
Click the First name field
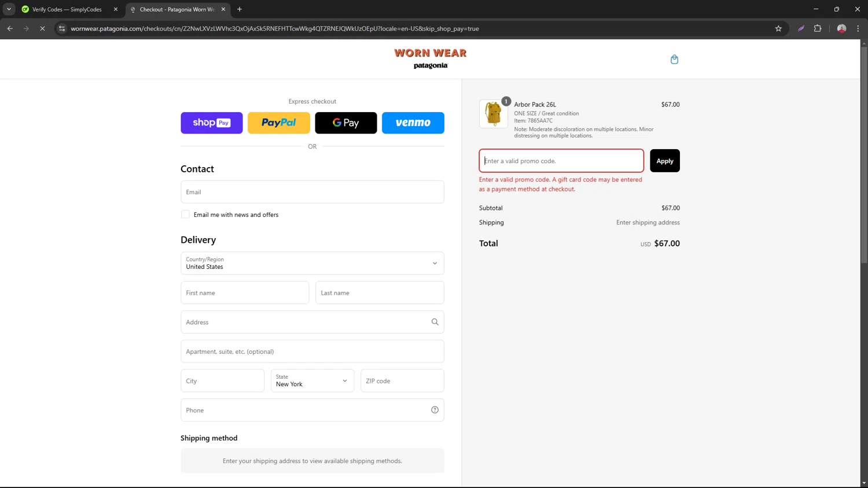[245, 293]
